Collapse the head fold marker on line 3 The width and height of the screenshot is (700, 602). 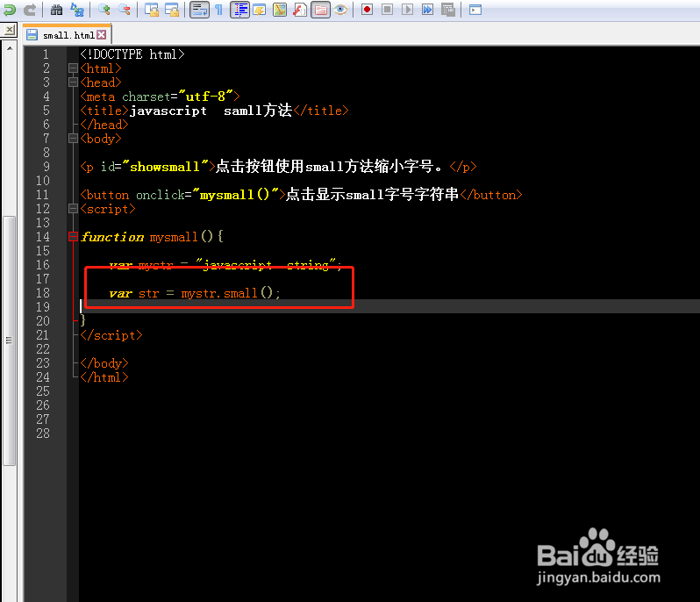[73, 82]
